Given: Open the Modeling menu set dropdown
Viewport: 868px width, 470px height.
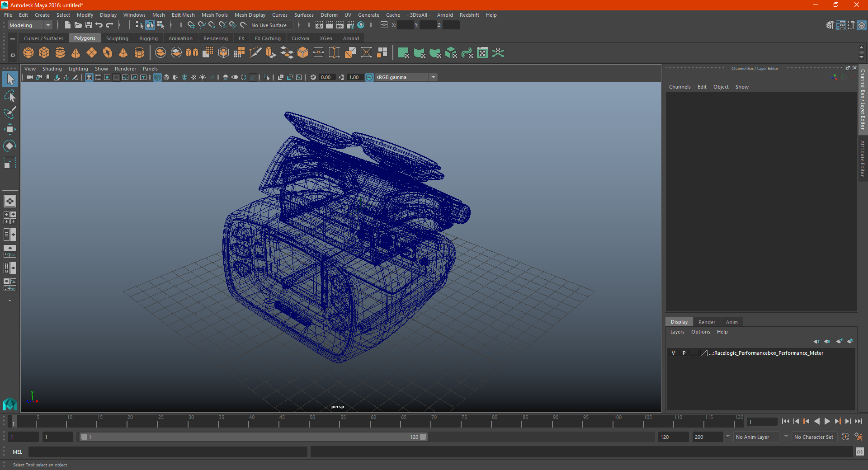Looking at the screenshot, I should (30, 25).
